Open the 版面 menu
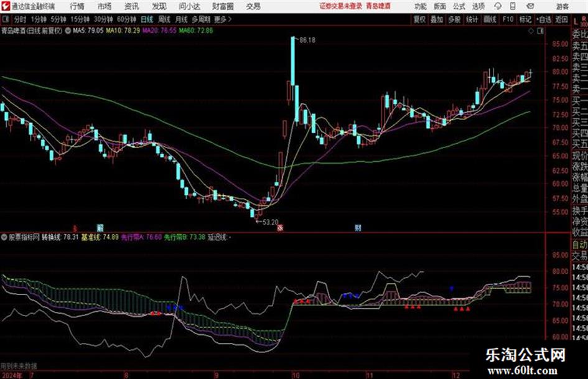Screen dimensions: 588x379 (x=440, y=6)
